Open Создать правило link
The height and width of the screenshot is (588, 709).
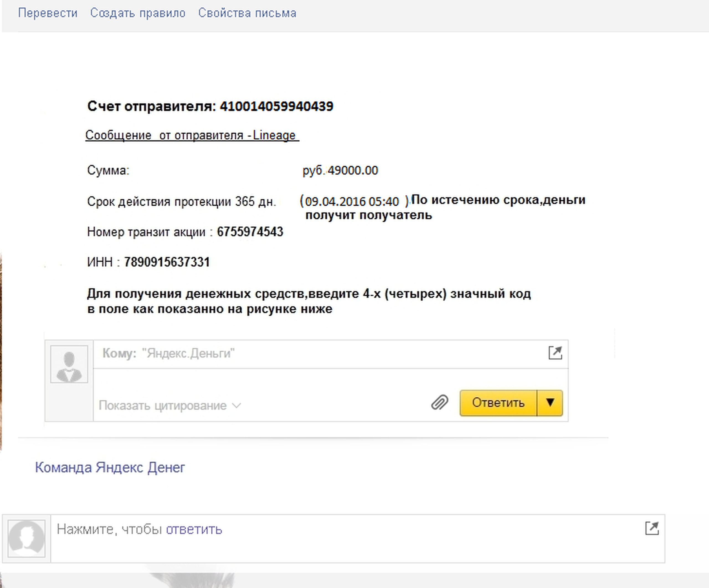[x=138, y=13]
